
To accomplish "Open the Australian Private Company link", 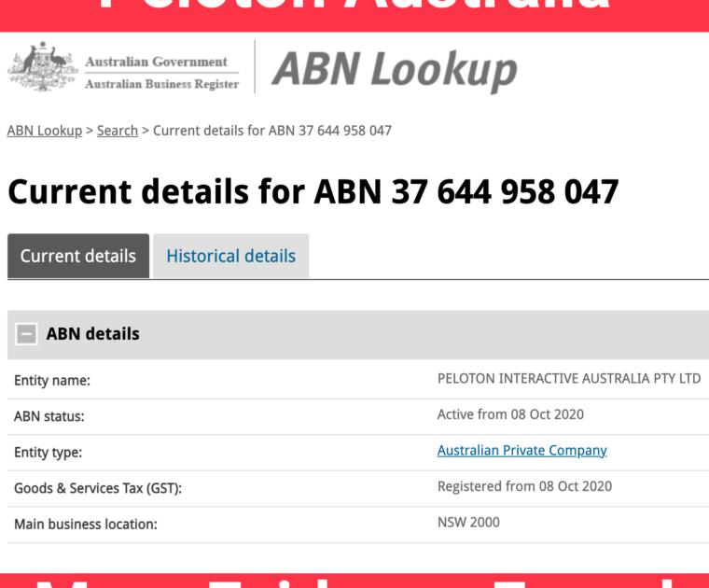I will pos(521,451).
